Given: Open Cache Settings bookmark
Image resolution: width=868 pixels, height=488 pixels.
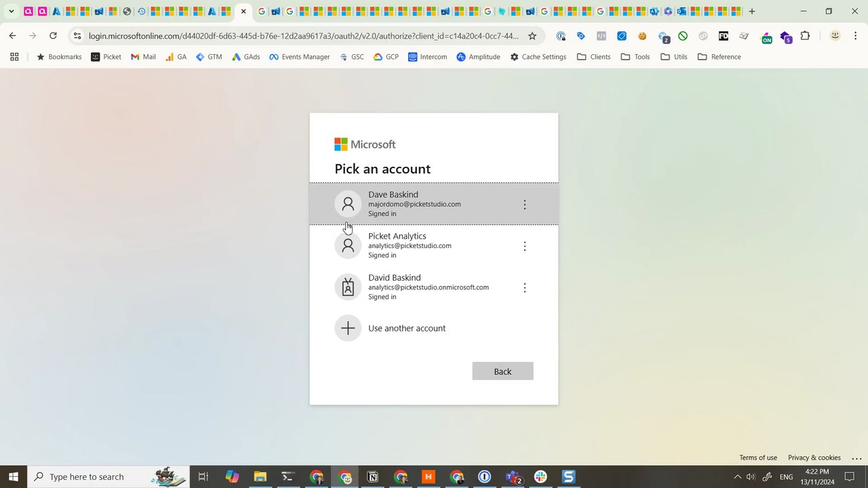Looking at the screenshot, I should pos(538,57).
